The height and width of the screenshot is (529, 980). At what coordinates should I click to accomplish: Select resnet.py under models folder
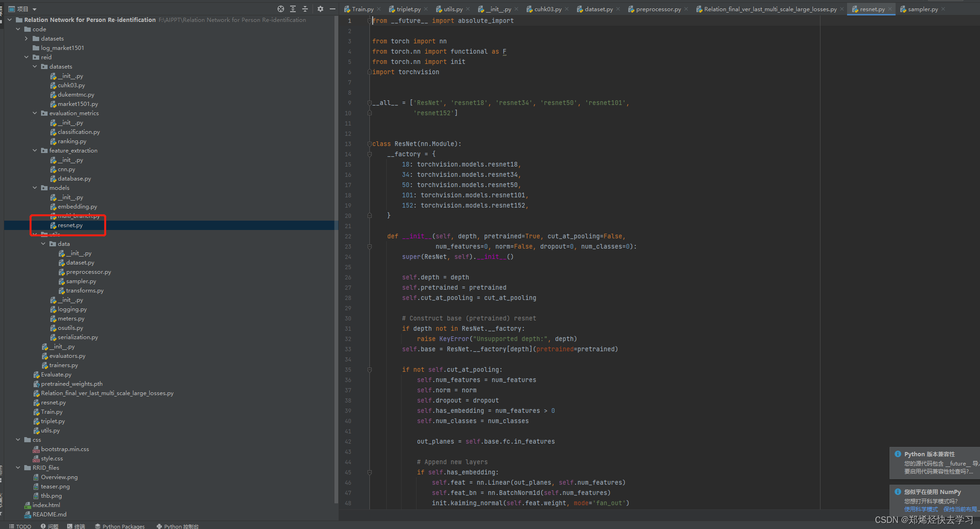[x=70, y=225]
